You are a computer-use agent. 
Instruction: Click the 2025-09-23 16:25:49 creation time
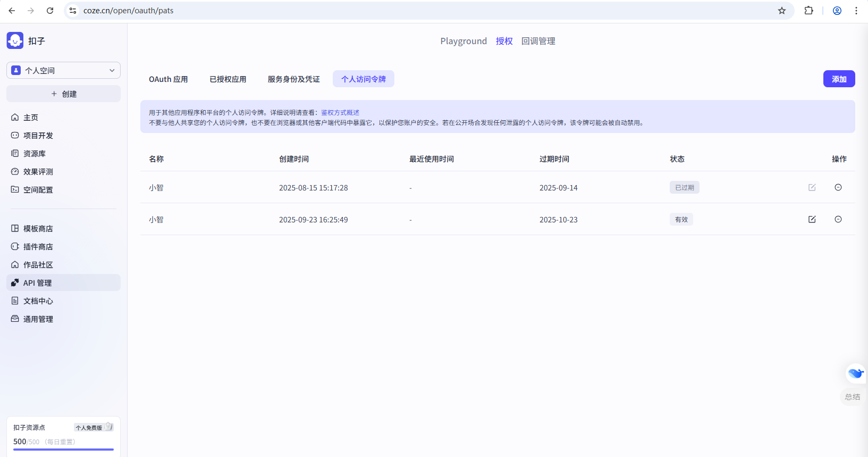314,220
